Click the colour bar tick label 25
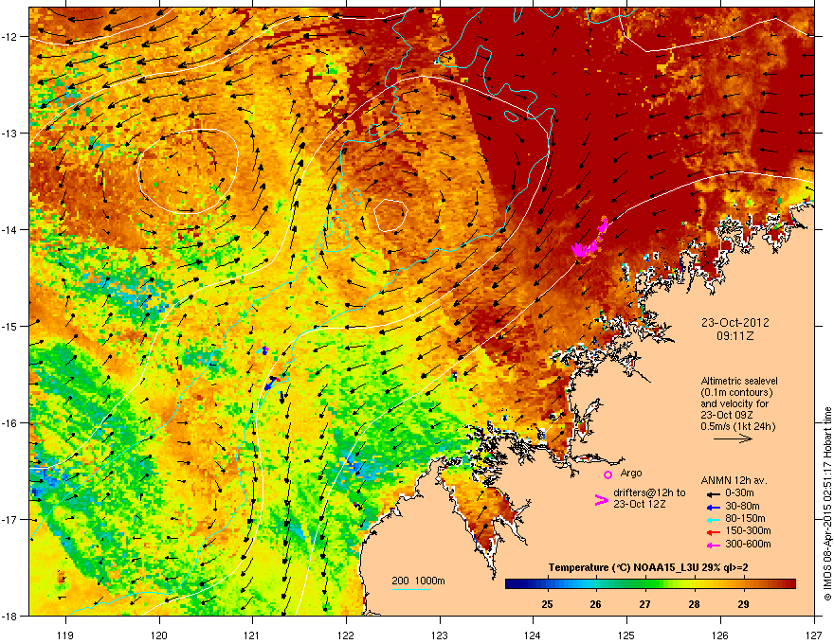This screenshot has height=644, width=834. (547, 604)
